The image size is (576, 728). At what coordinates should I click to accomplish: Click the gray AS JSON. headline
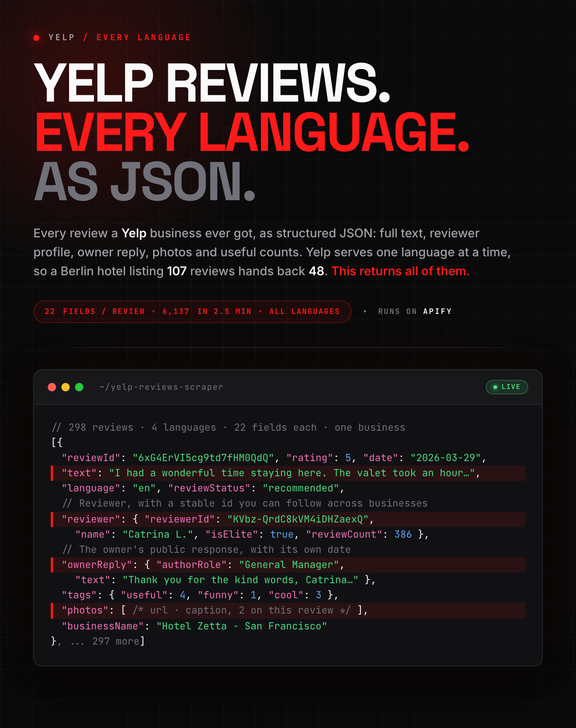(145, 181)
